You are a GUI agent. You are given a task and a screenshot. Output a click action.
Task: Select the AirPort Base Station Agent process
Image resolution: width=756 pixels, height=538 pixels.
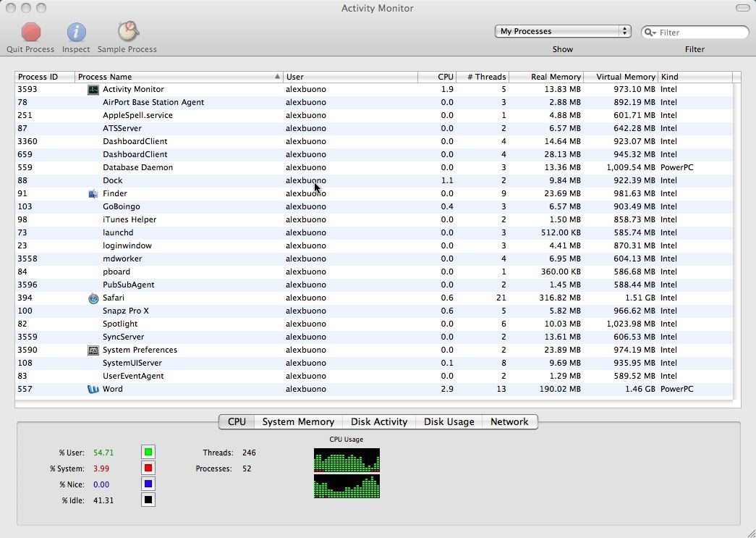374,102
